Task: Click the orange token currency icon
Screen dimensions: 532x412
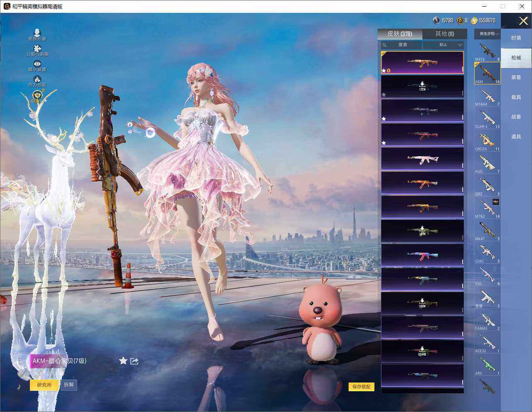Action: pyautogui.click(x=460, y=20)
